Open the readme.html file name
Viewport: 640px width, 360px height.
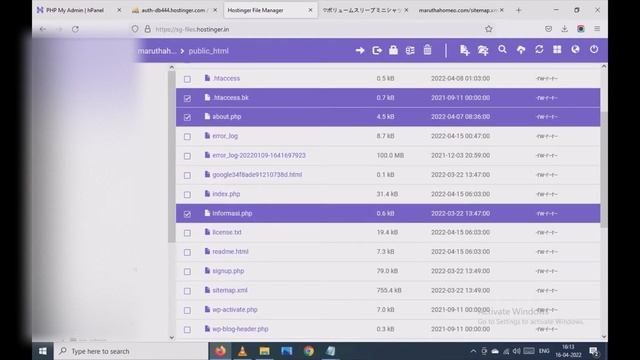click(230, 251)
